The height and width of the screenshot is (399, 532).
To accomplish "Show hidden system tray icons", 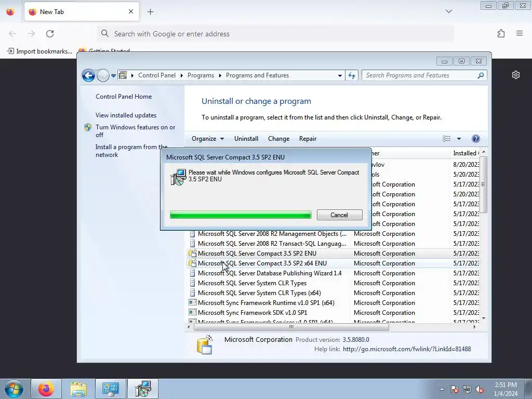I will click(x=442, y=389).
